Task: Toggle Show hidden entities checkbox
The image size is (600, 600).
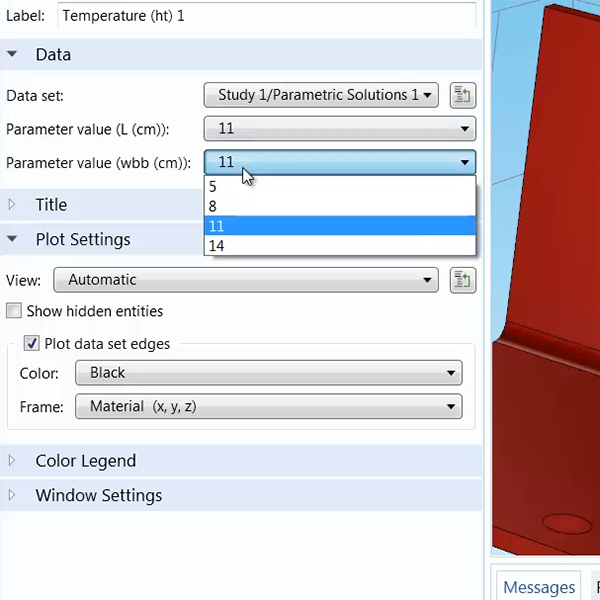Action: point(14,311)
